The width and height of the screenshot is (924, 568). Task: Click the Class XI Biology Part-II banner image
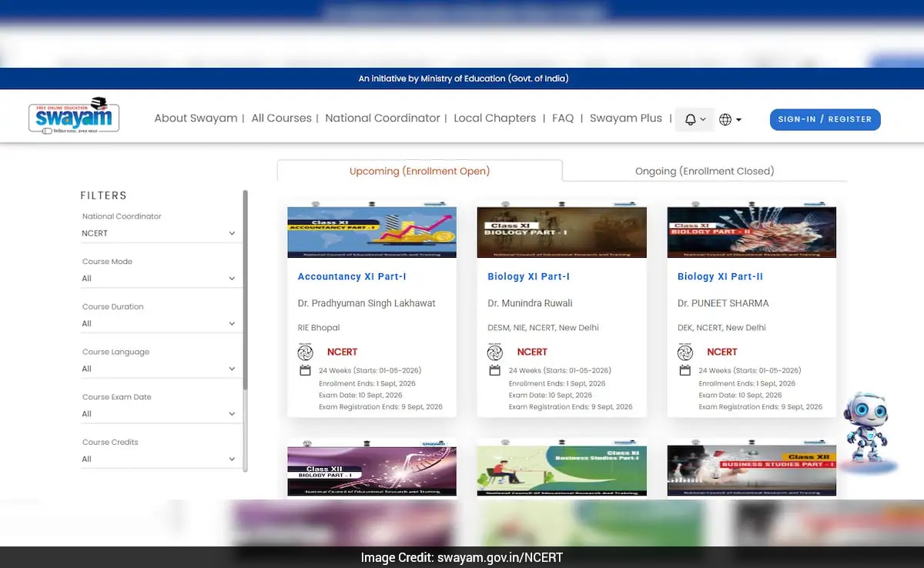coord(752,229)
